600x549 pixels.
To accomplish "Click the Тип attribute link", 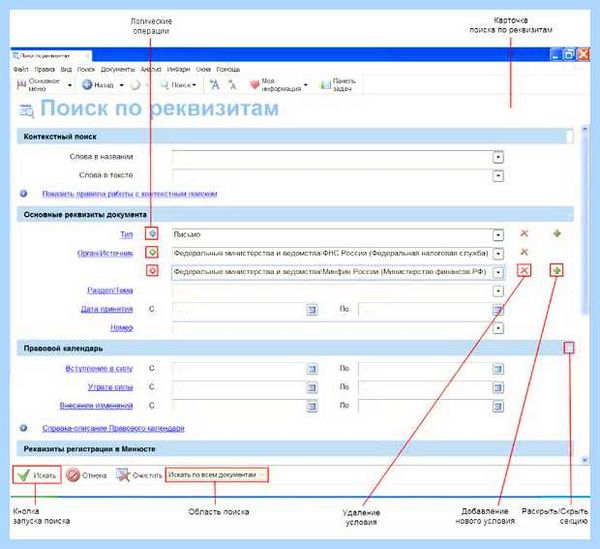I will tap(126, 234).
